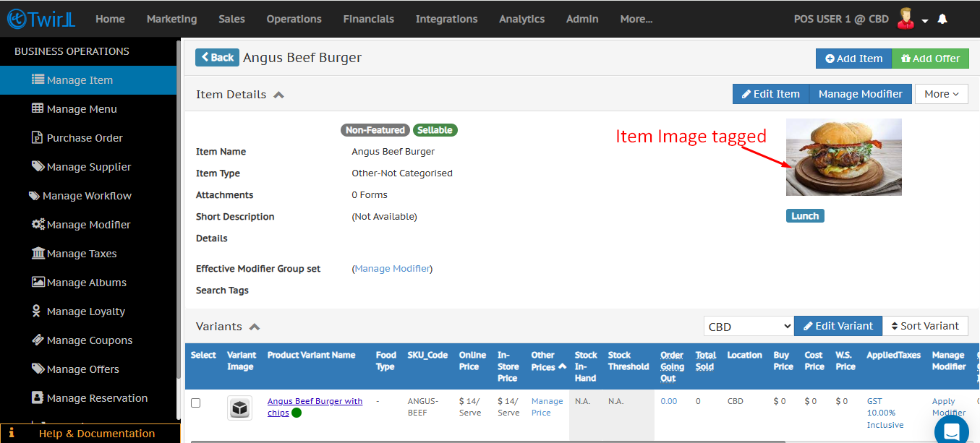Open the More dropdown next to Edit Item
Viewport: 980px width, 443px height.
point(941,94)
